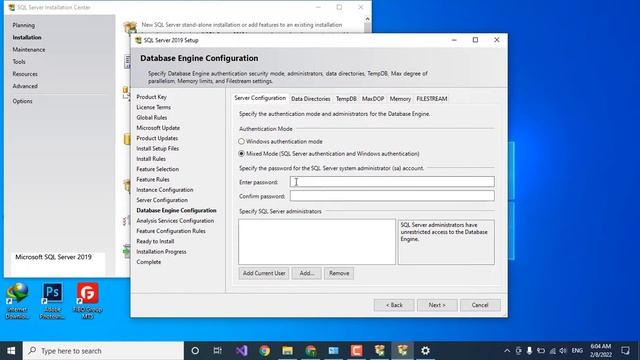The width and height of the screenshot is (640, 360).
Task: Open Resources in Installation Center sidebar
Action: tap(25, 74)
